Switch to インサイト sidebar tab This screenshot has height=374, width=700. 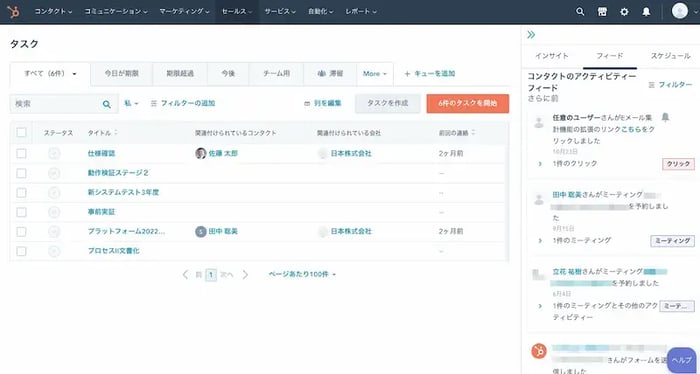552,56
